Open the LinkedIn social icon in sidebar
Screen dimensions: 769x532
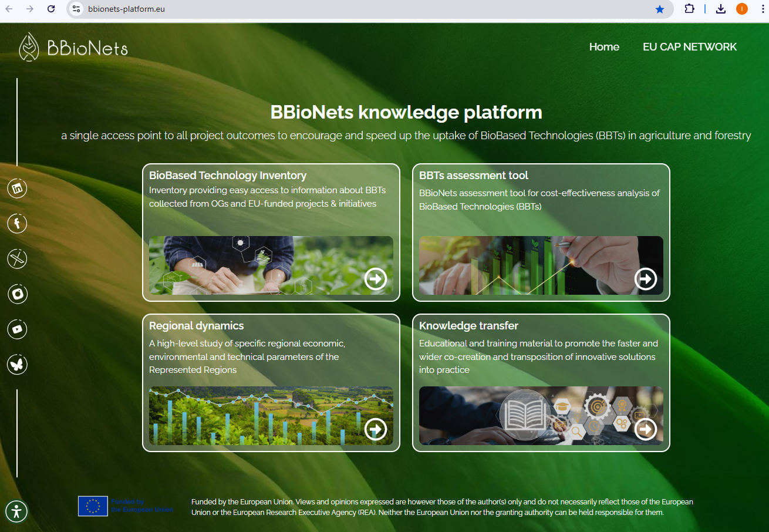click(17, 188)
